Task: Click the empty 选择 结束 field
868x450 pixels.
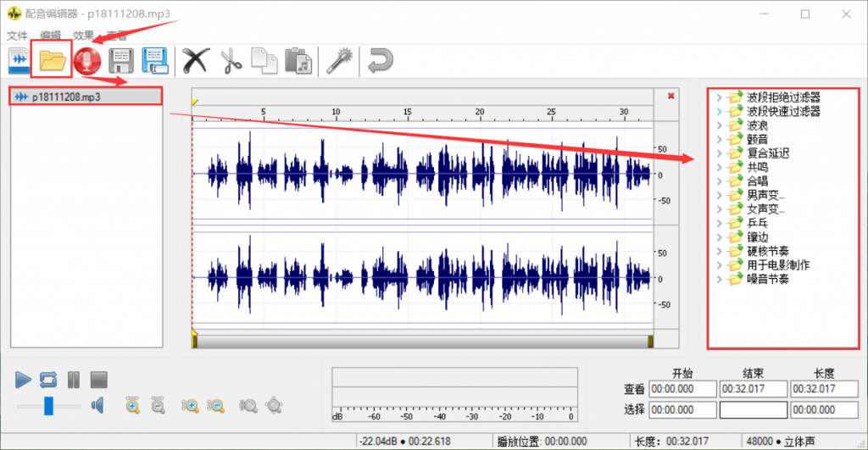Action: tap(754, 410)
